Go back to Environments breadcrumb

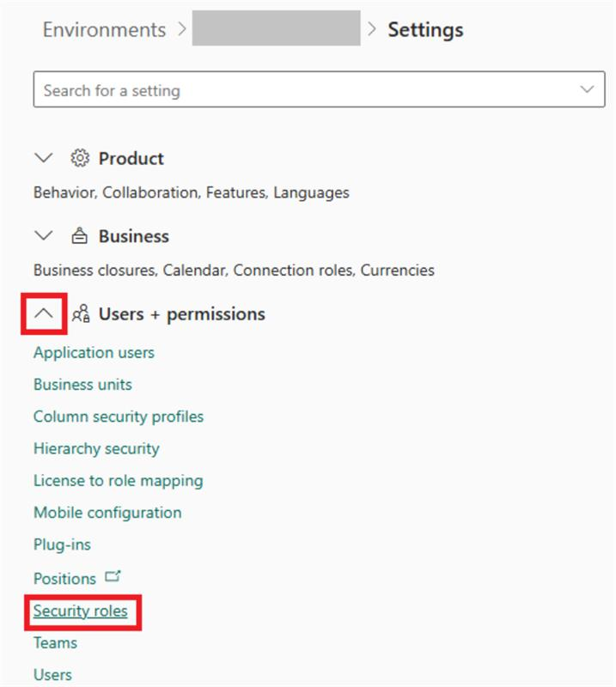click(104, 29)
